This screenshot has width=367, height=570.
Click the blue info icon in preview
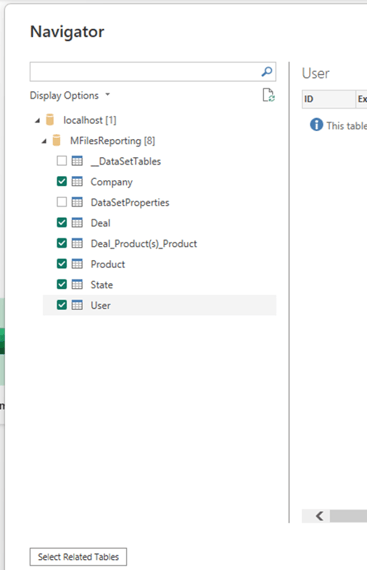[316, 125]
